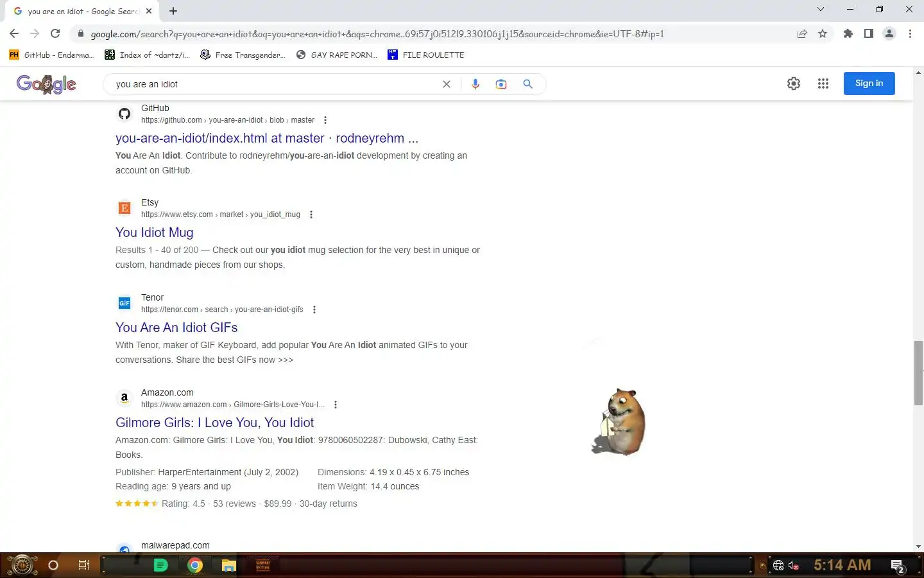Click the animated hamster image
The height and width of the screenshot is (578, 924).
click(x=619, y=422)
